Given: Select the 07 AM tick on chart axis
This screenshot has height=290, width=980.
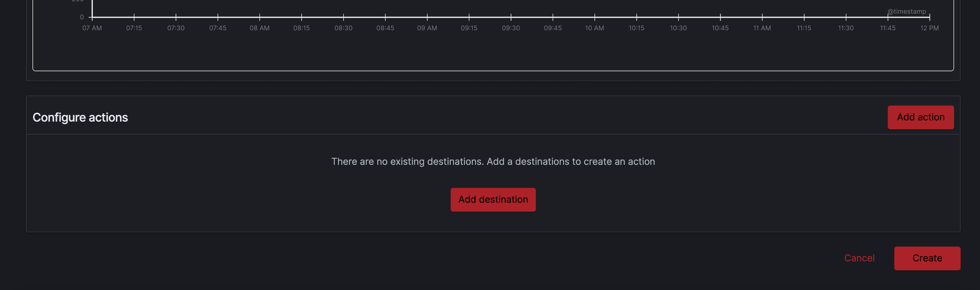Looking at the screenshot, I should pyautogui.click(x=92, y=28).
